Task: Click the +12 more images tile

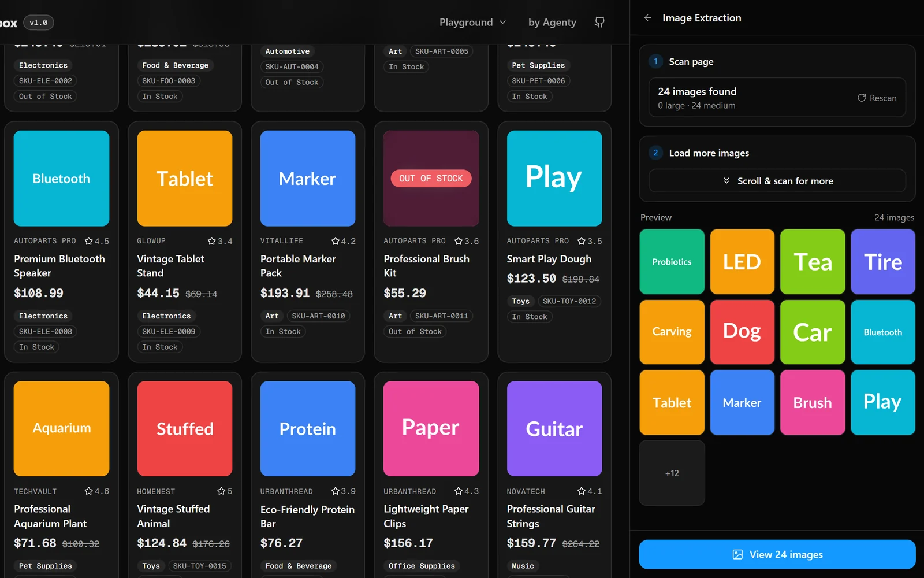Action: click(x=672, y=473)
